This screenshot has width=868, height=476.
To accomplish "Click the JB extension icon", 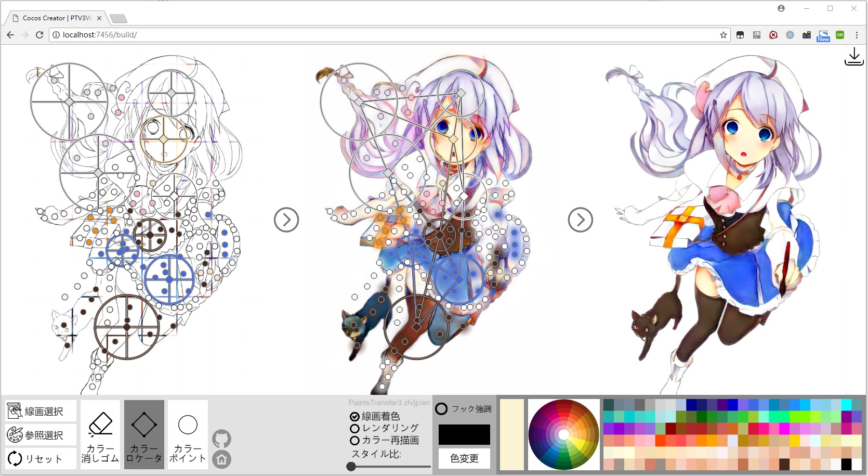I will coord(757,35).
